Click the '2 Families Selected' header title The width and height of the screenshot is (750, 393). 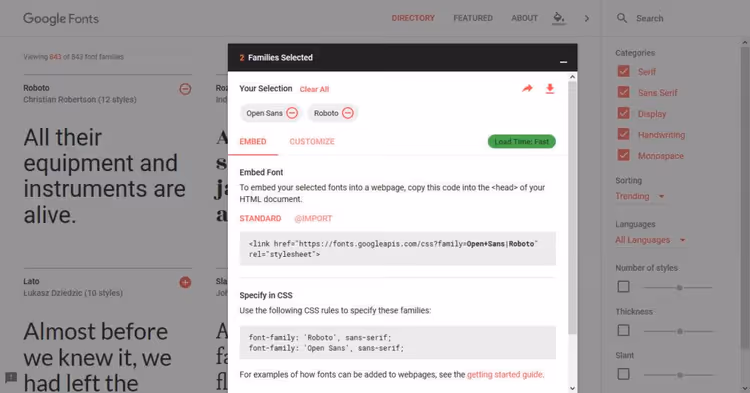click(x=276, y=57)
